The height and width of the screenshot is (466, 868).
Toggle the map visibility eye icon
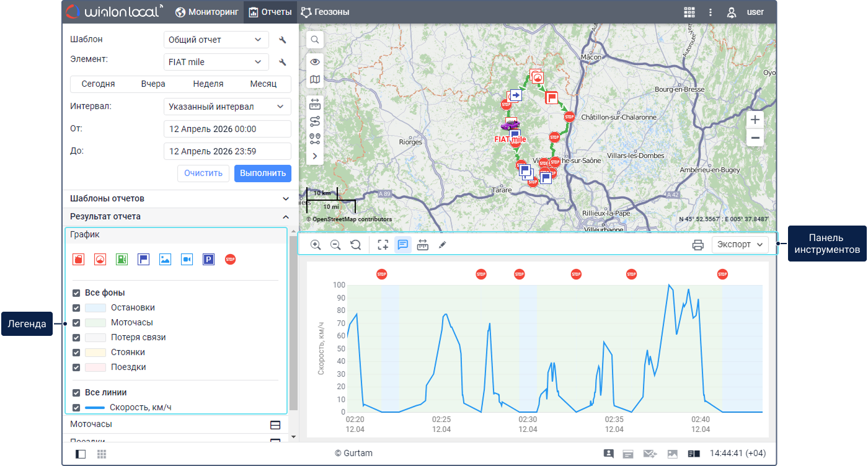(315, 61)
